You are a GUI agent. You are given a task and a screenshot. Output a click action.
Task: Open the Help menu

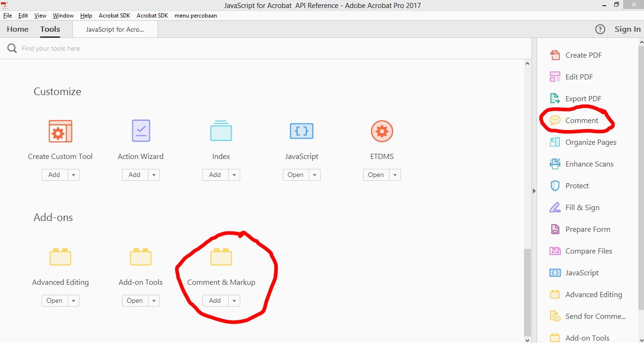(x=87, y=16)
